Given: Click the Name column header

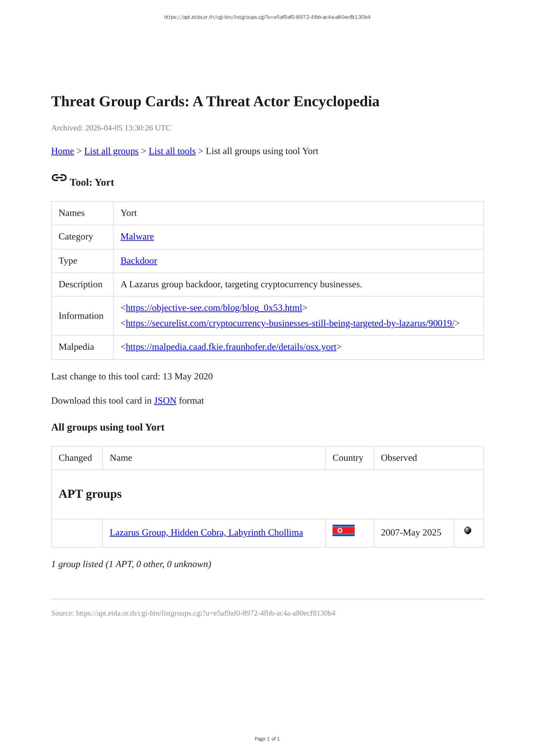Looking at the screenshot, I should click(121, 458).
